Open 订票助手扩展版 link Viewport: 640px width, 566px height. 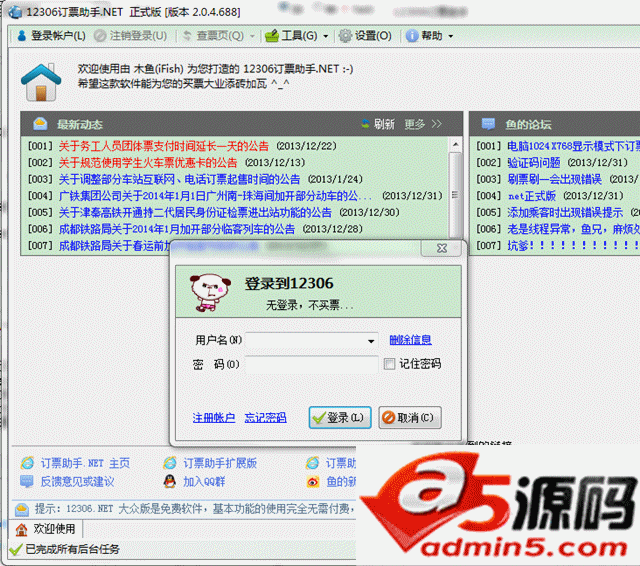pyautogui.click(x=220, y=463)
